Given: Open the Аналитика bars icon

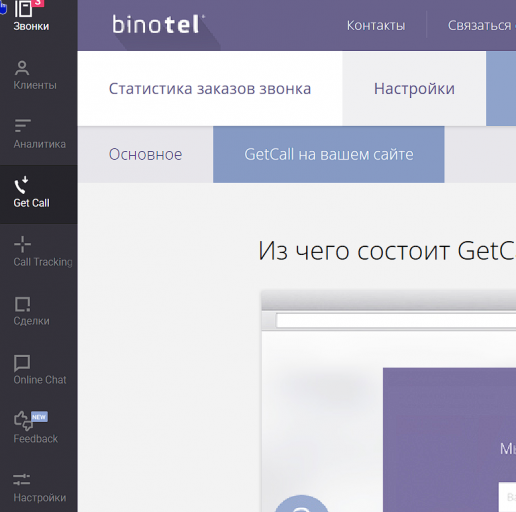Looking at the screenshot, I should point(22,126).
